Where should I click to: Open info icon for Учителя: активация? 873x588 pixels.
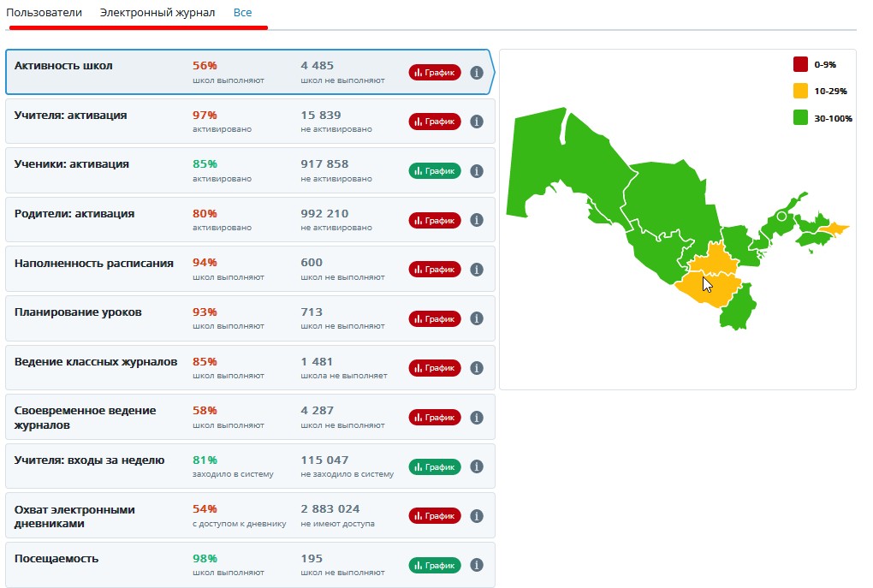pyautogui.click(x=478, y=122)
